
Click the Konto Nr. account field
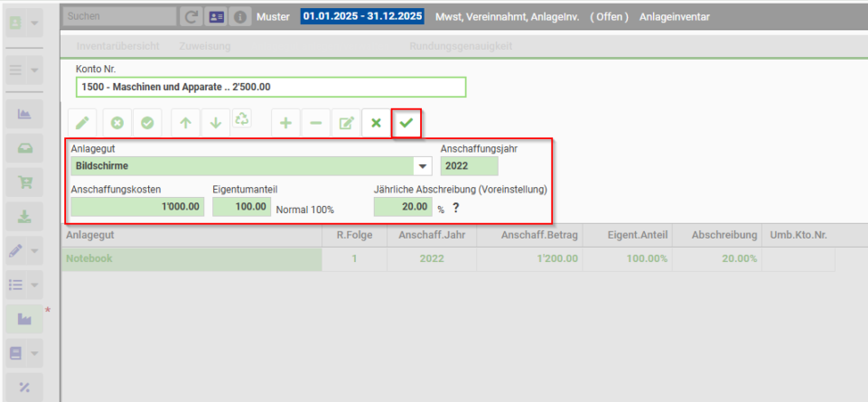pos(271,87)
